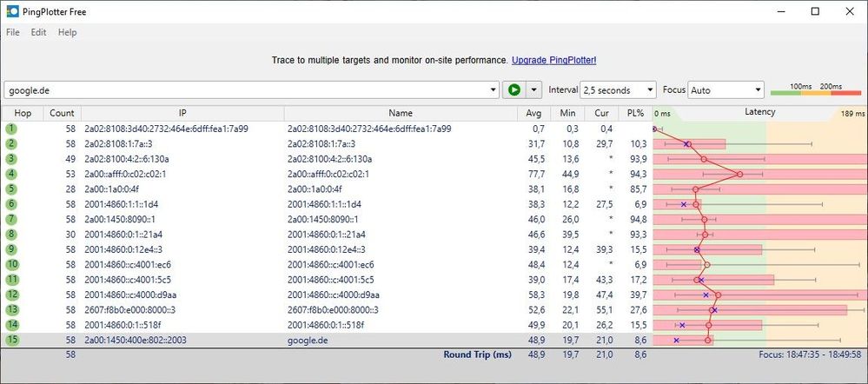This screenshot has height=384, width=868.
Task: Open the Interval 2,5 seconds dropdown
Action: pyautogui.click(x=618, y=89)
